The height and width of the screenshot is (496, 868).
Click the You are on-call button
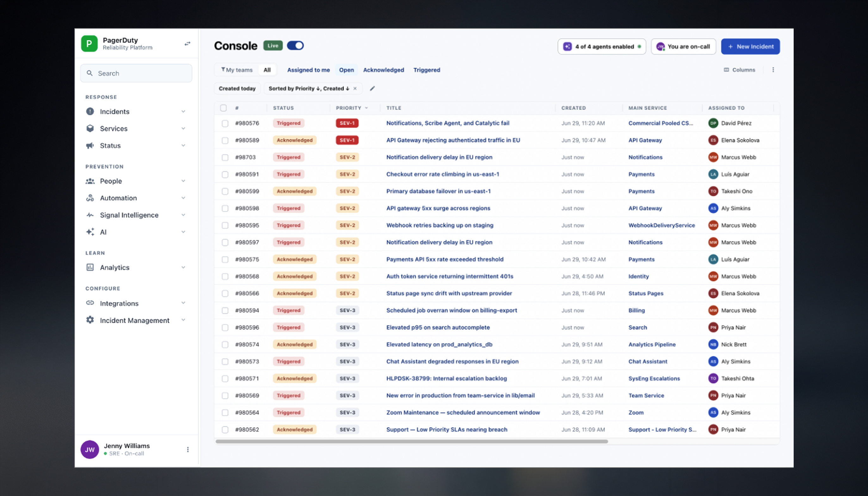[x=683, y=46]
